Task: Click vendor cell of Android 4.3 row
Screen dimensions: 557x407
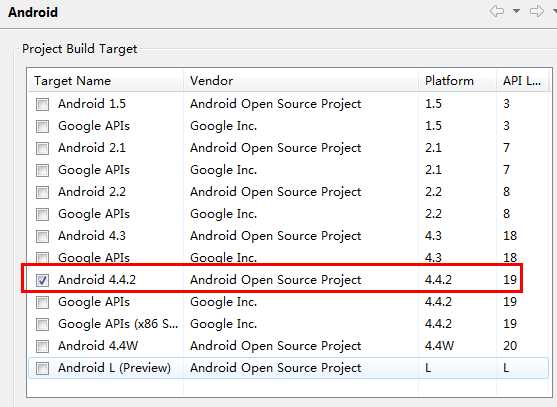Action: tap(276, 236)
